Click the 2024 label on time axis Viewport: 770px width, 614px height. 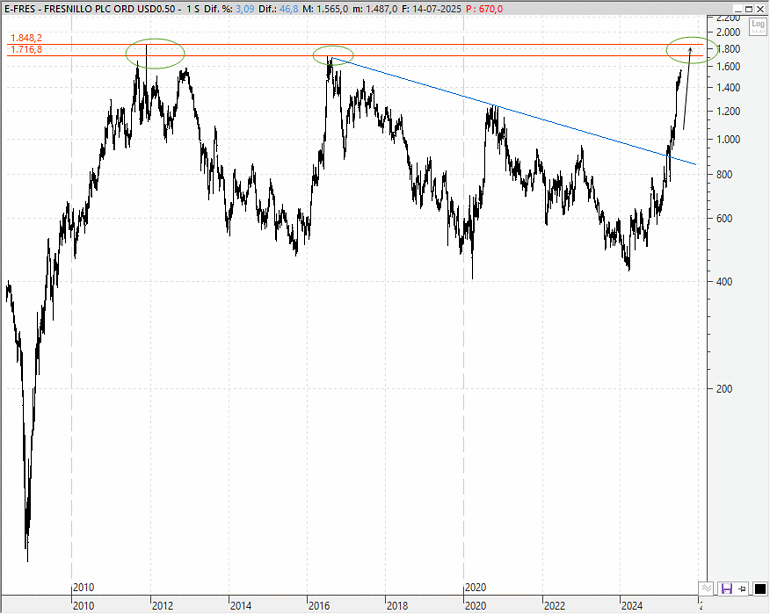click(632, 606)
